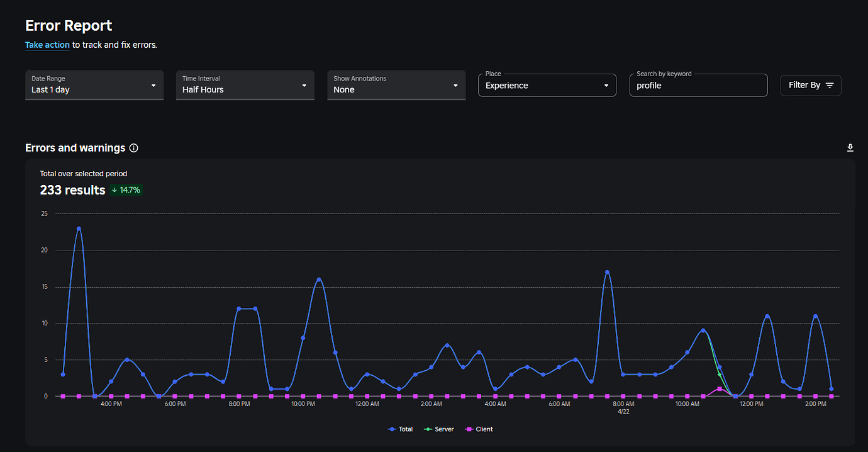Click the Filter By button

point(810,85)
